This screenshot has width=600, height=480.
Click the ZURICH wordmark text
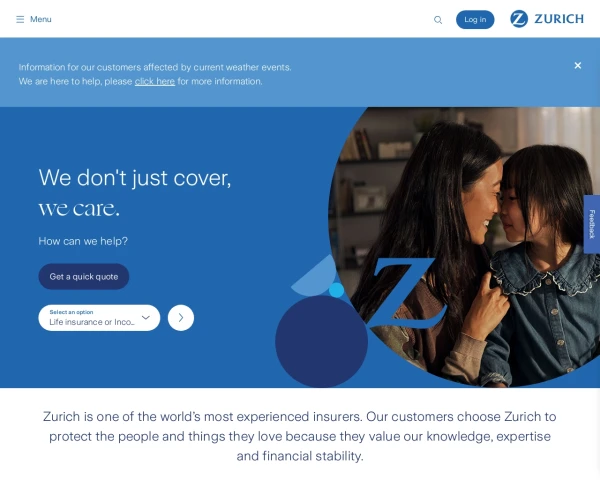tap(559, 19)
